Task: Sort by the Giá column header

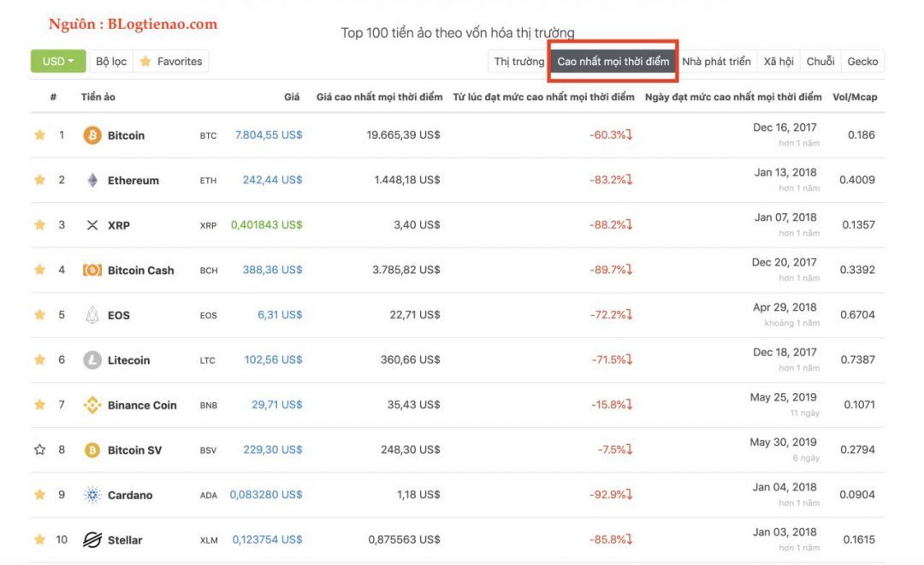Action: pos(292,97)
